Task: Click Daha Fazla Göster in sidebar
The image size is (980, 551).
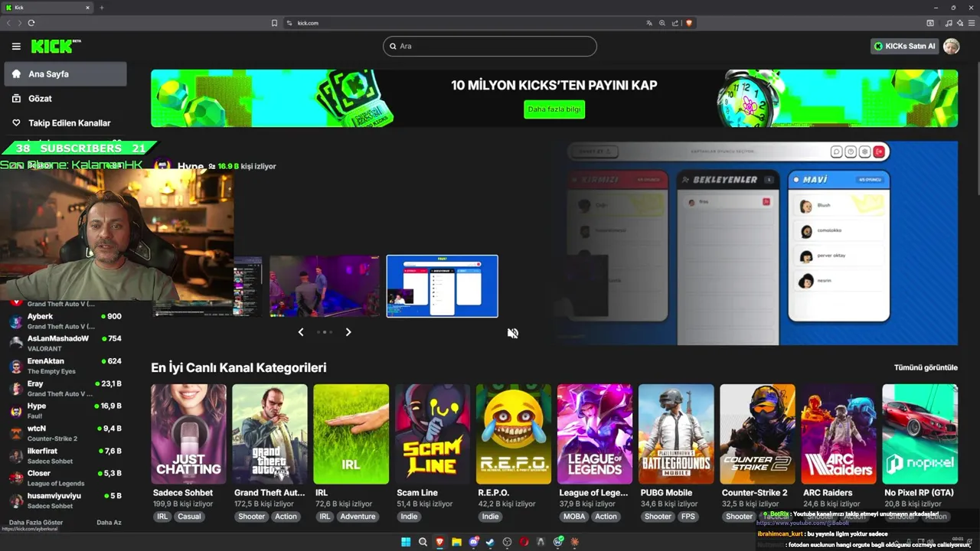Action: pyautogui.click(x=36, y=523)
